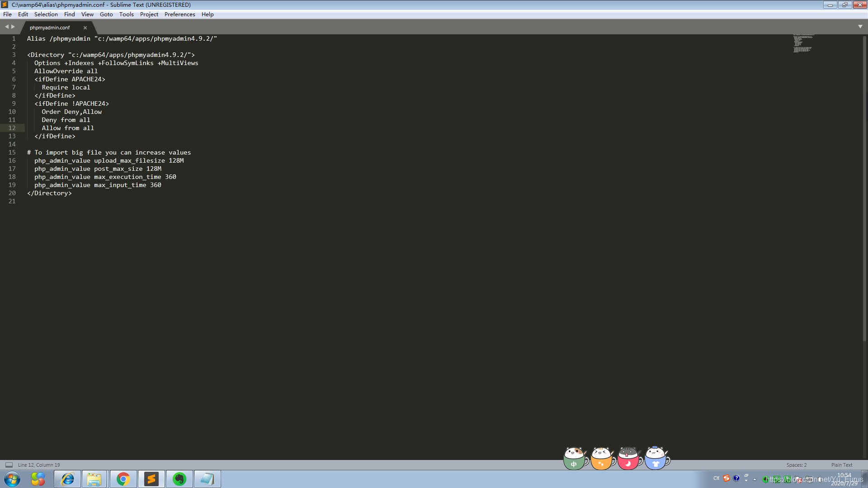The width and height of the screenshot is (868, 488).
Task: Click the 'Require local' line
Action: point(66,87)
